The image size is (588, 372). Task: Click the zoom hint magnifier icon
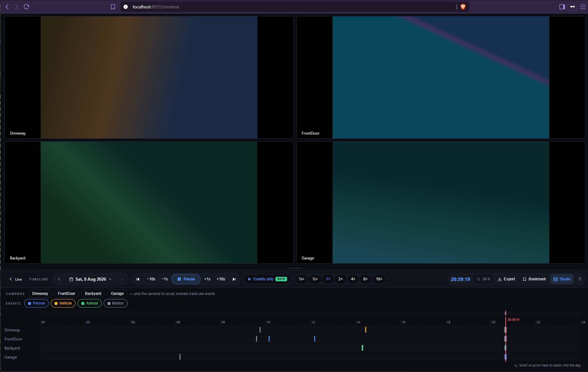(516, 366)
